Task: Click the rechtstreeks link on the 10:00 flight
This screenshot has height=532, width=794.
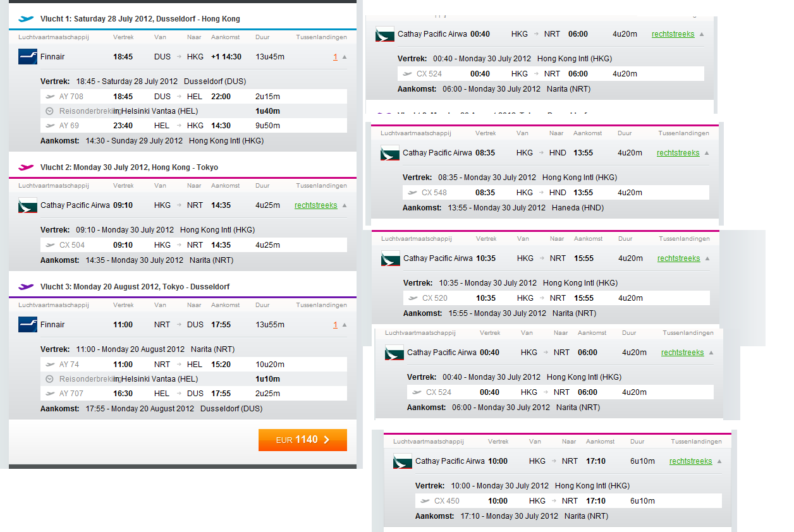Action: 691,461
